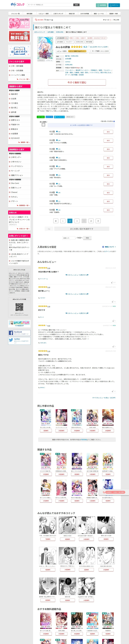
Task: Expand the … pagination ellipsis
Action: click(x=84, y=221)
